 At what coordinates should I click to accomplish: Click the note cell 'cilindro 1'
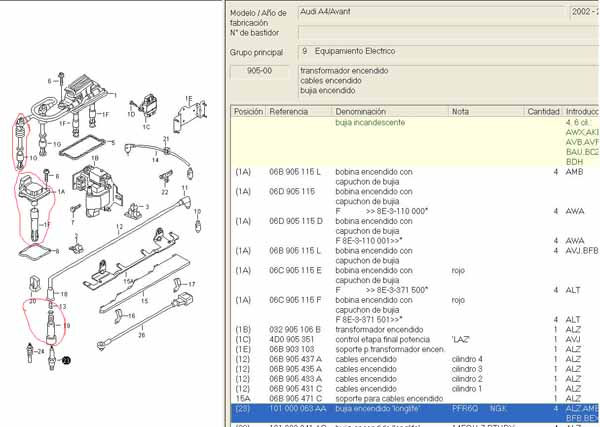[467, 389]
